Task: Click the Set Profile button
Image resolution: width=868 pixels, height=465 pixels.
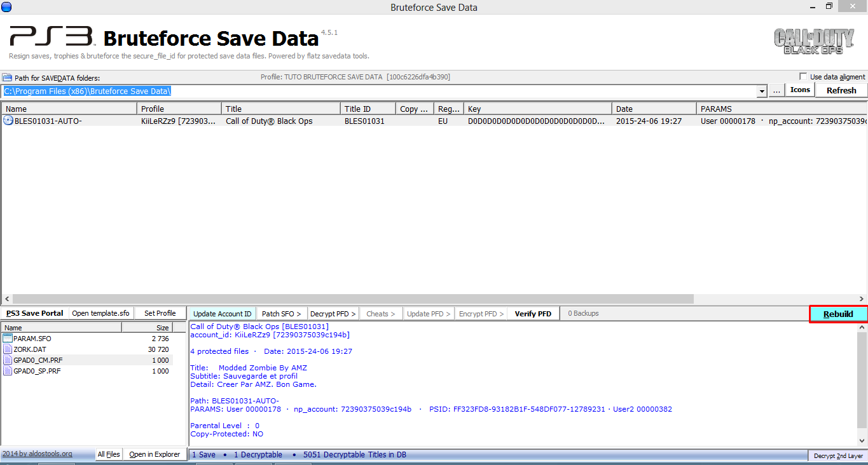Action: point(160,313)
